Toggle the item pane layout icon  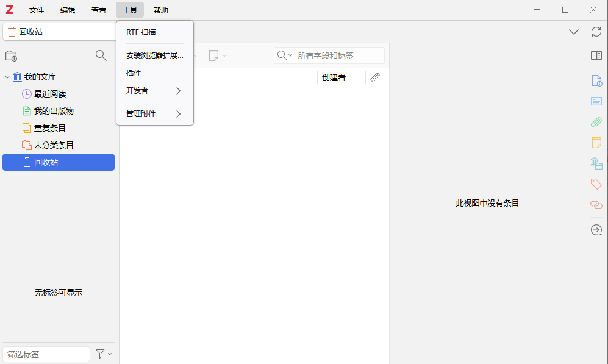click(x=596, y=55)
